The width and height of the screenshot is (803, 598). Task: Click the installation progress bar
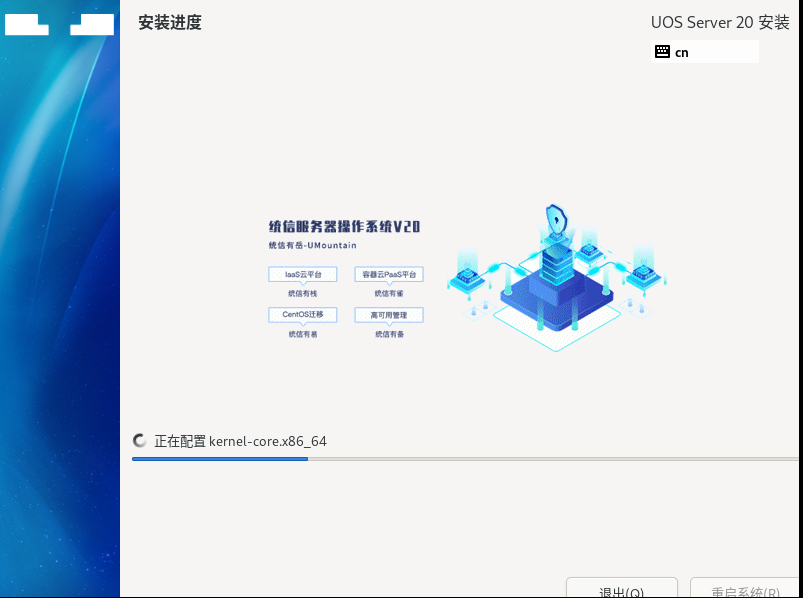[465, 459]
